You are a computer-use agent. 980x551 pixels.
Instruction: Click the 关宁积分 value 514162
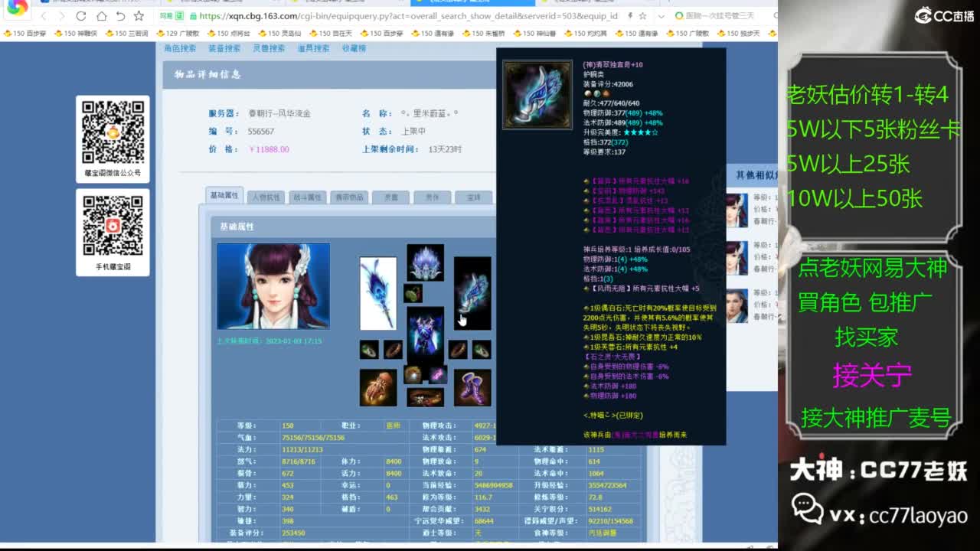600,509
